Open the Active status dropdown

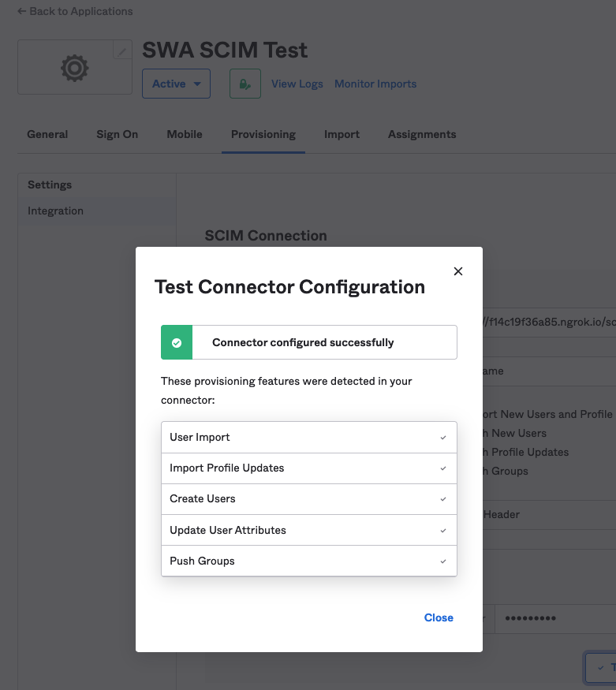click(176, 84)
